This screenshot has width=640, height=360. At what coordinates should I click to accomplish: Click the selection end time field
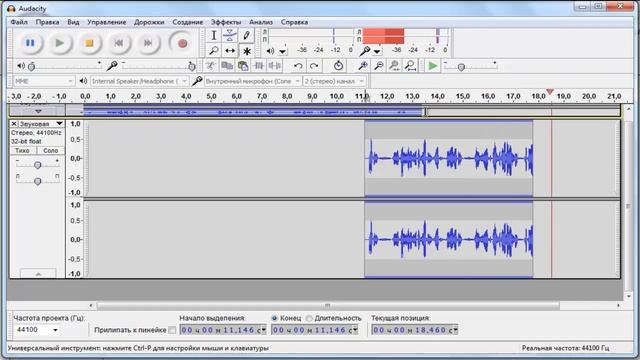[314, 329]
